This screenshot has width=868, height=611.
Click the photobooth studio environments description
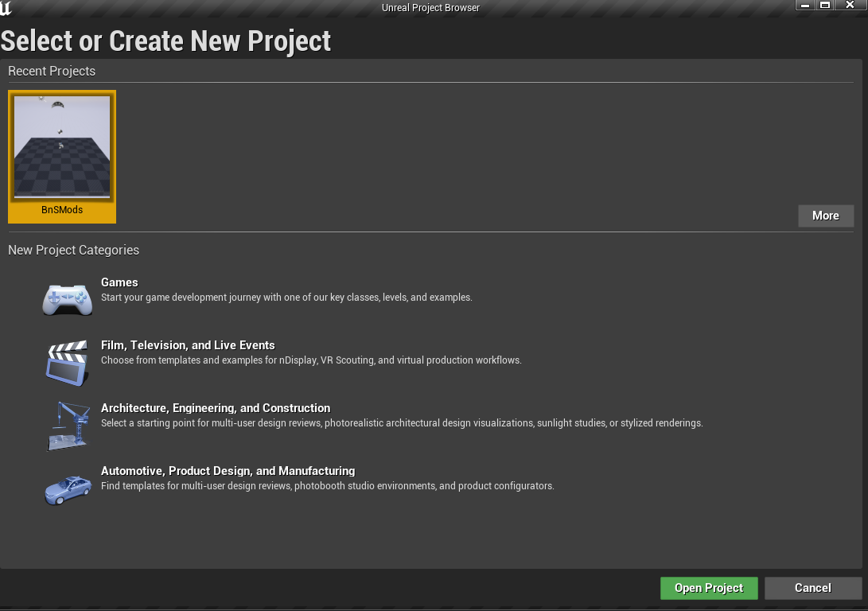click(x=327, y=486)
